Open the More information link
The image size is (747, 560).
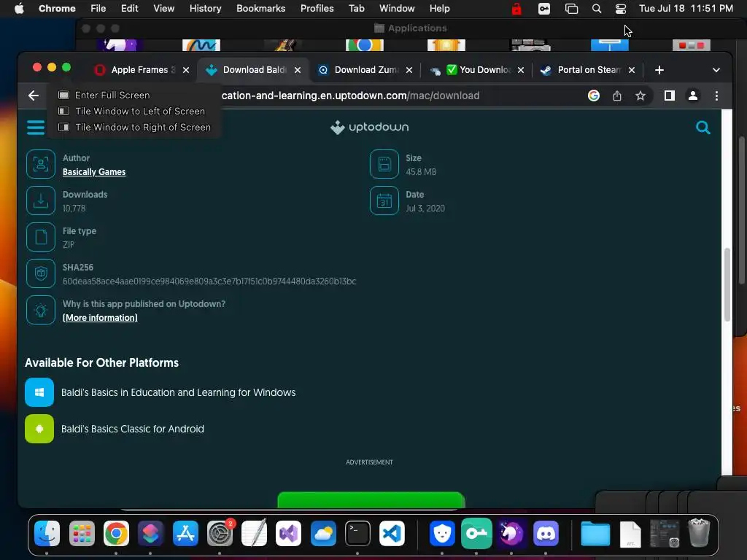pyautogui.click(x=100, y=318)
